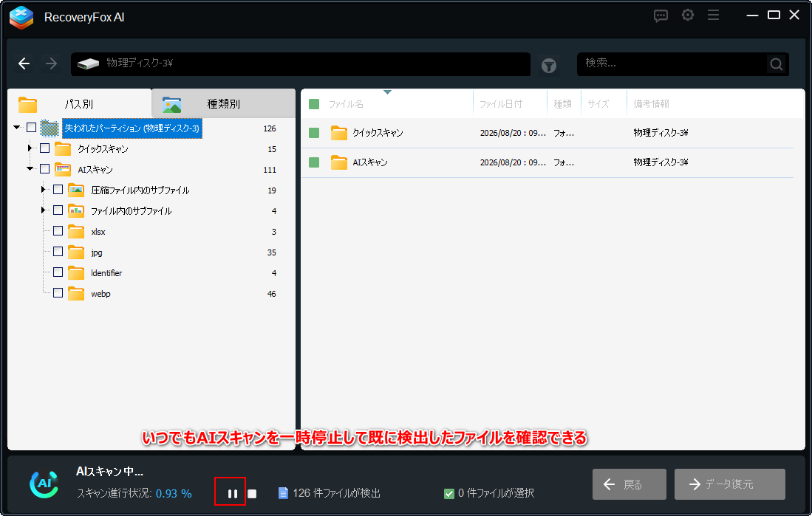
Task: Click the xlsx folder icon
Action: pos(76,232)
